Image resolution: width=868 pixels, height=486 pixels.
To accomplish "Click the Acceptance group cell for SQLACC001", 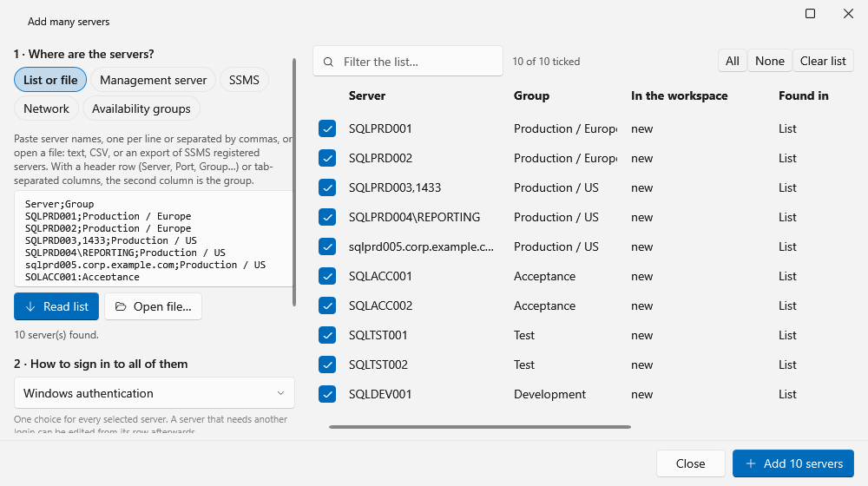I will [545, 276].
